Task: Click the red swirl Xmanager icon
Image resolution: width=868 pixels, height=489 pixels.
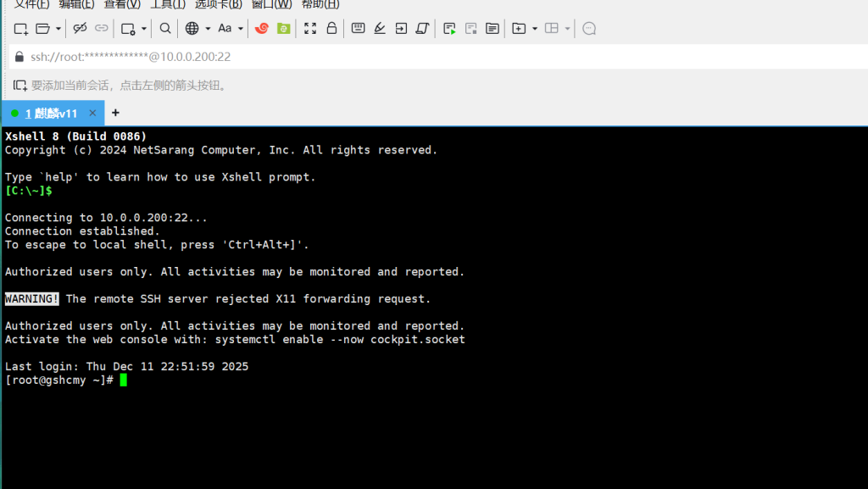Action: coord(262,29)
